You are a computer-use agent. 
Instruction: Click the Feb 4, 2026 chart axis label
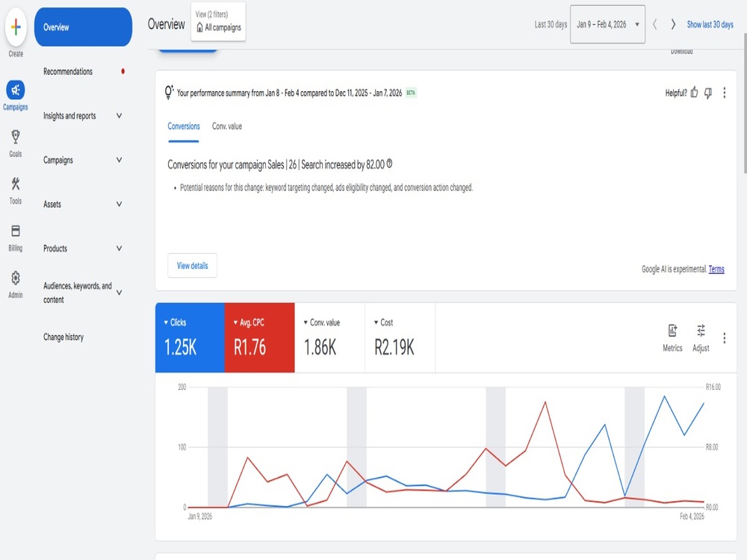(692, 516)
